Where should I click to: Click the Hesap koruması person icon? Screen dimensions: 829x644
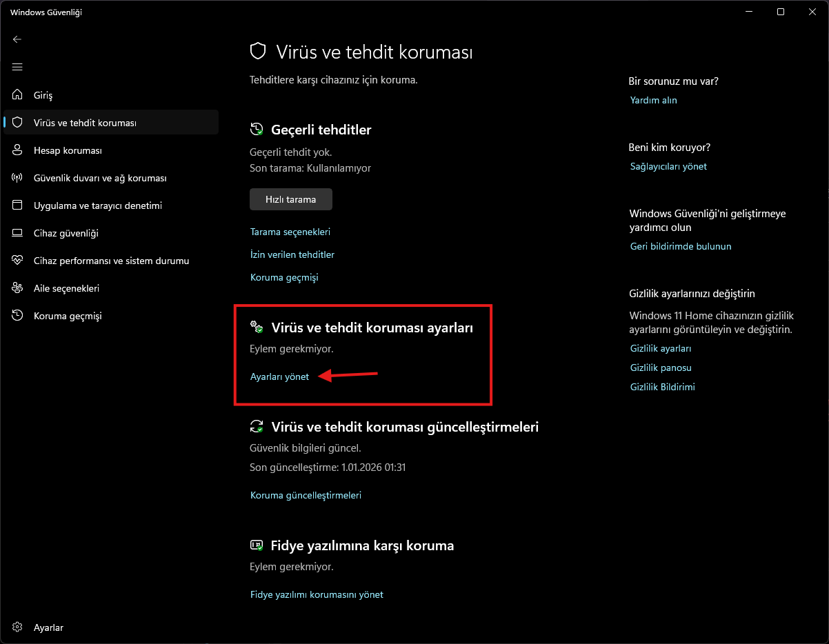tap(17, 150)
